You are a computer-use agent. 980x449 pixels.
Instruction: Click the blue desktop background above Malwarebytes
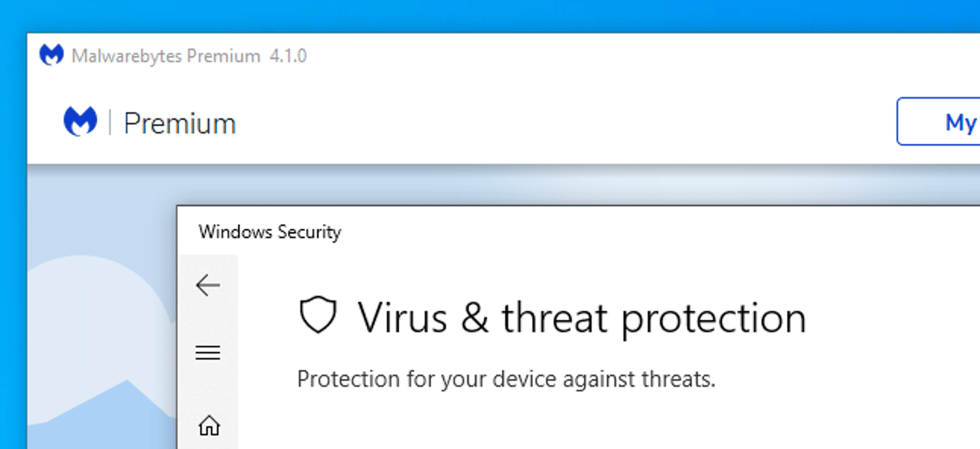[x=485, y=15]
